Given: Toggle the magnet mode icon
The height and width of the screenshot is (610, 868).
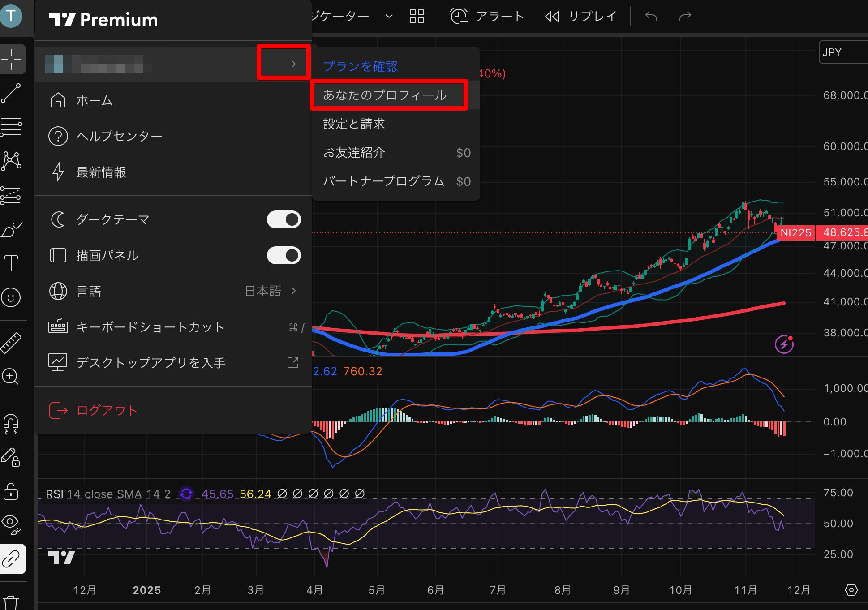Looking at the screenshot, I should point(11,423).
